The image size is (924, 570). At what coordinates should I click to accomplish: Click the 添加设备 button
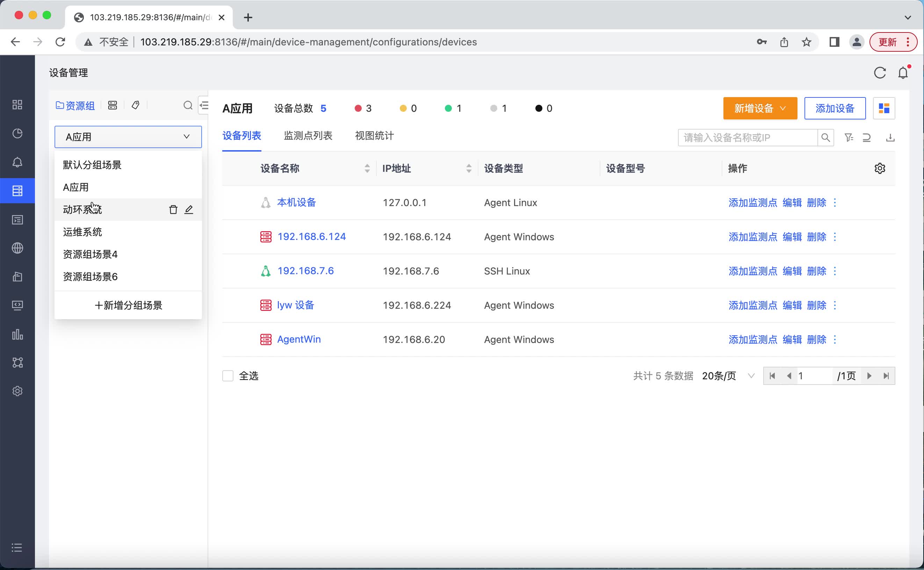coord(835,108)
